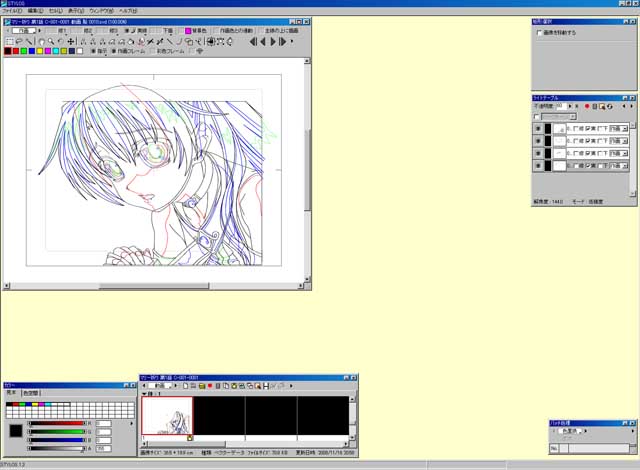640x470 pixels.
Task: Select the rectangle selection tool
Action: point(9,41)
